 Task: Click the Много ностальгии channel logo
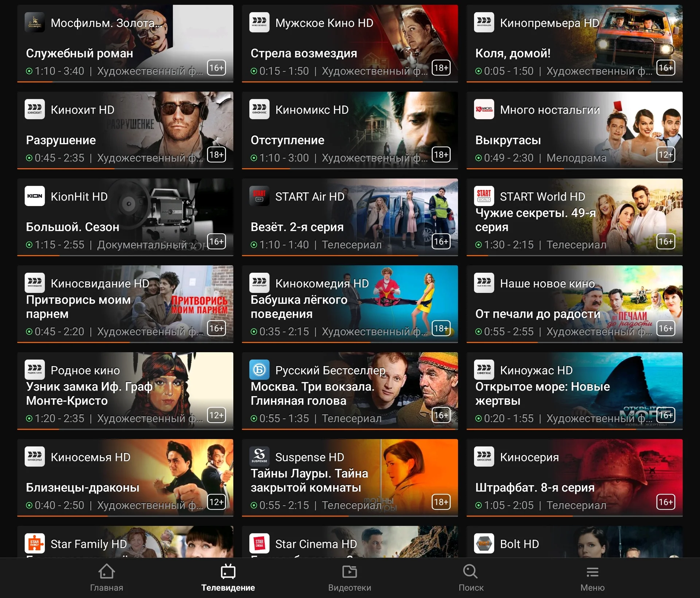point(484,109)
